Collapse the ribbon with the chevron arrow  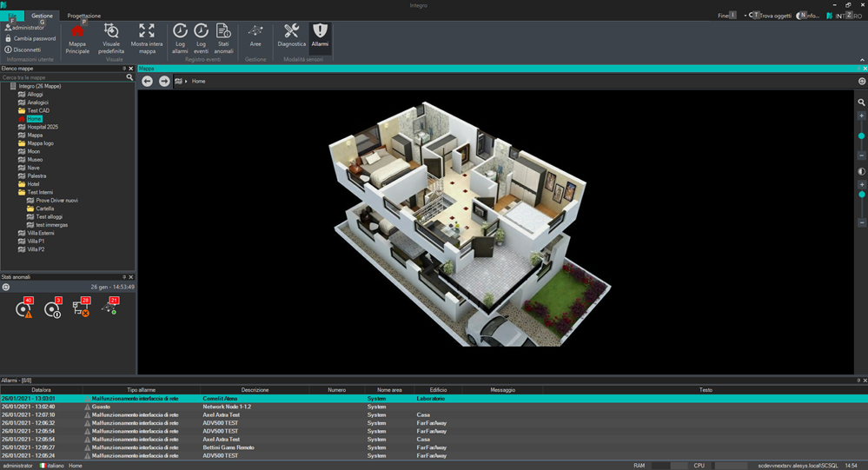tap(861, 59)
